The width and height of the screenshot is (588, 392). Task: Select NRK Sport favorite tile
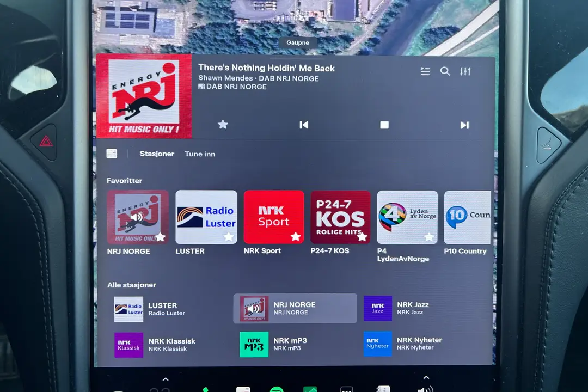(x=274, y=217)
